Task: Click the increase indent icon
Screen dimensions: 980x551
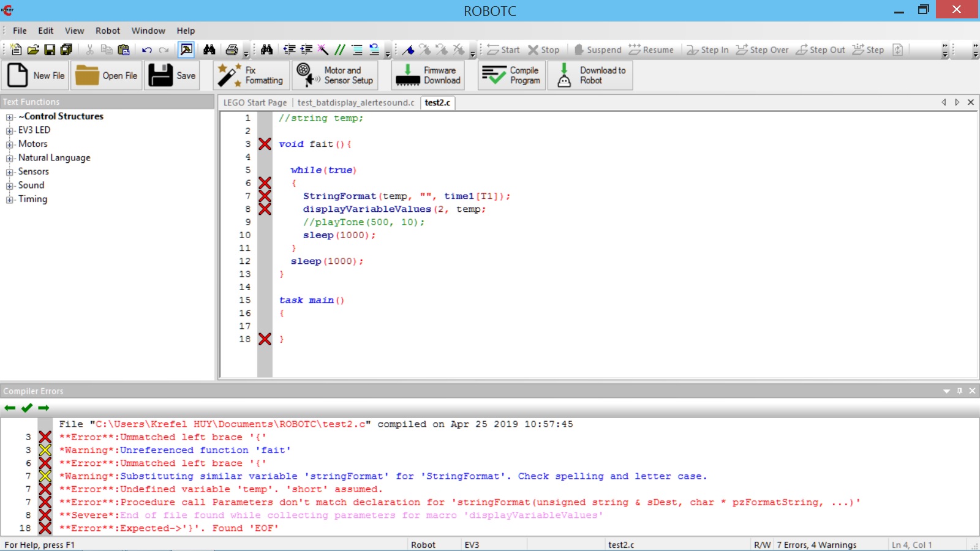Action: click(x=306, y=50)
